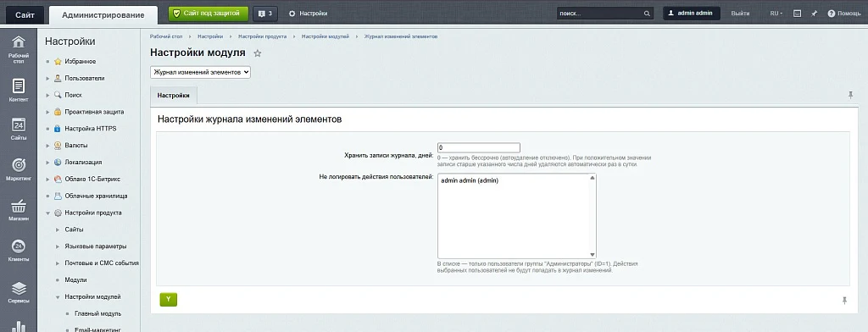Click the Сайт под защитой button
Viewport: 868px width, 332px height.
[x=209, y=14]
